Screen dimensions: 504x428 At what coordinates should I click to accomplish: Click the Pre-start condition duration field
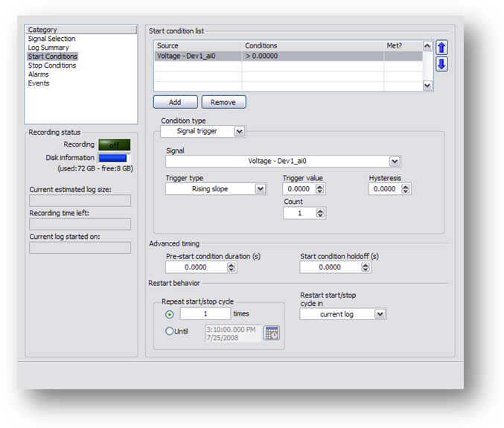tap(192, 267)
